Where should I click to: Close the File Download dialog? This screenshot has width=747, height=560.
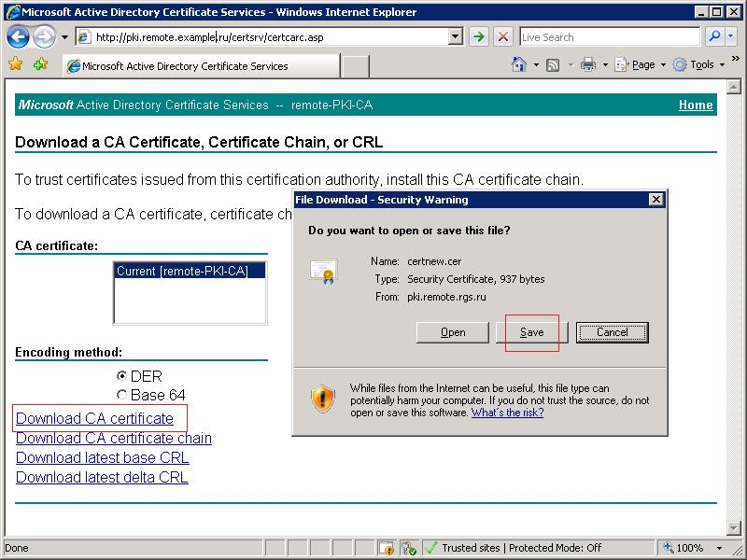pos(656,200)
